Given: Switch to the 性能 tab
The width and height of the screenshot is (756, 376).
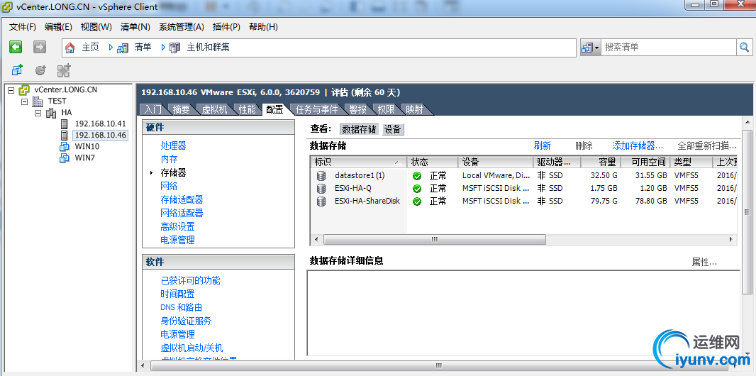Looking at the screenshot, I should pyautogui.click(x=247, y=110).
